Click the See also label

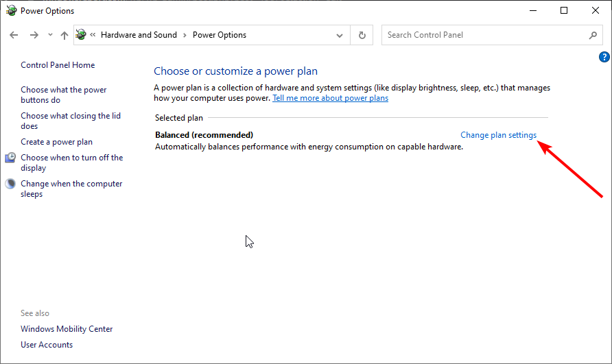(x=35, y=313)
